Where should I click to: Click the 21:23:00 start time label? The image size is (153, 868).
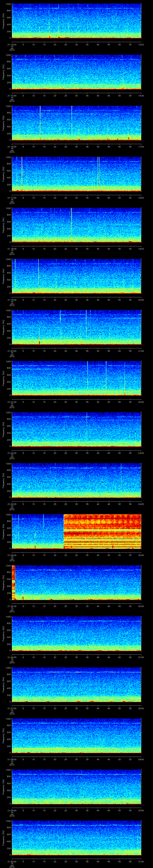coord(12,504)
